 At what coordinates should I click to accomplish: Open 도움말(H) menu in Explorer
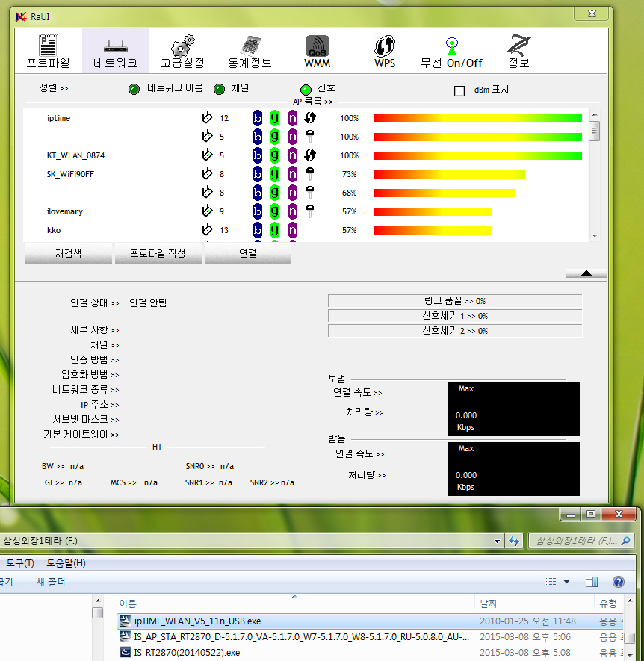(x=66, y=563)
